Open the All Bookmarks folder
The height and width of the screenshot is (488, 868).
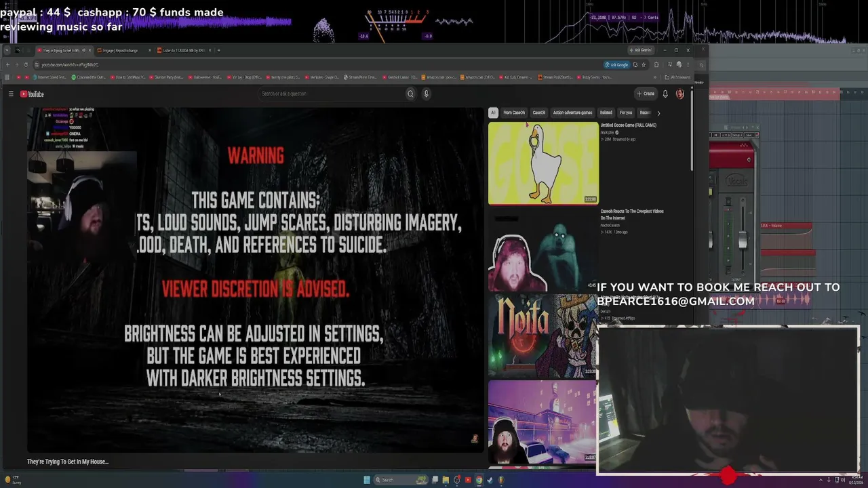point(677,77)
